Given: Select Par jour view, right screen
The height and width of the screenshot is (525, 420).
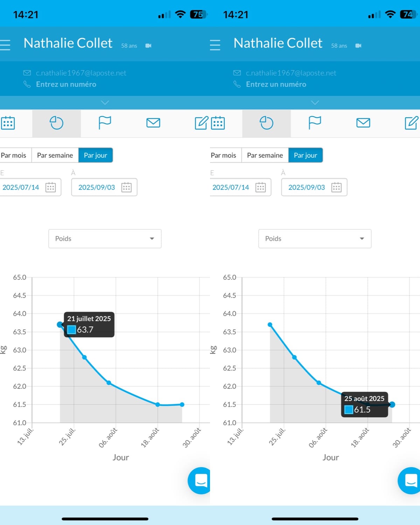Looking at the screenshot, I should click(306, 155).
